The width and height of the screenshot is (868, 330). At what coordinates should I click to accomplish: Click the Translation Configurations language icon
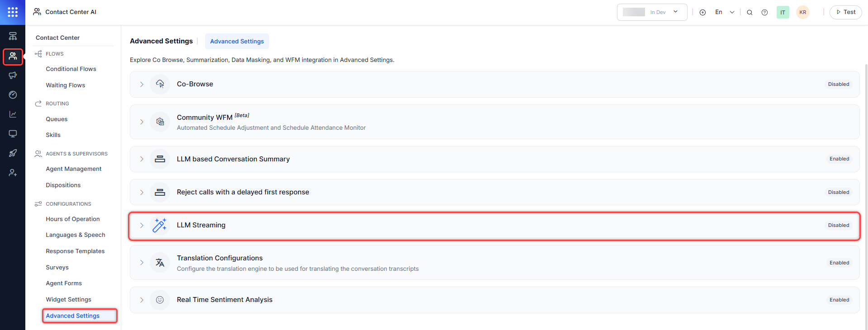[x=160, y=263]
